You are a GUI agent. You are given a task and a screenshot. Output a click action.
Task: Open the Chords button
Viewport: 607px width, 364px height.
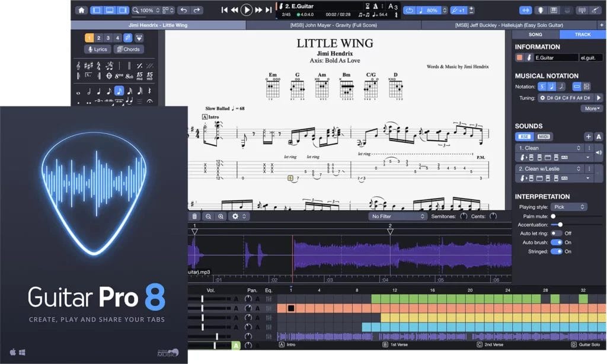coord(129,49)
